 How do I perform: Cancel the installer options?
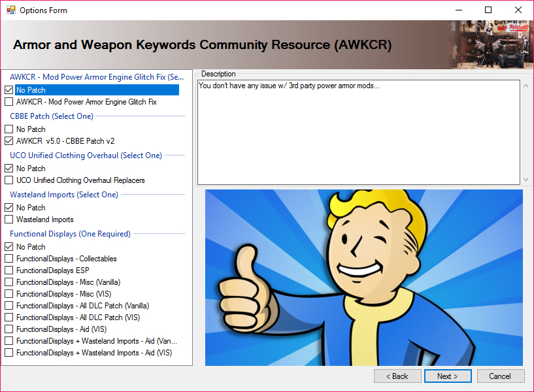[500, 376]
